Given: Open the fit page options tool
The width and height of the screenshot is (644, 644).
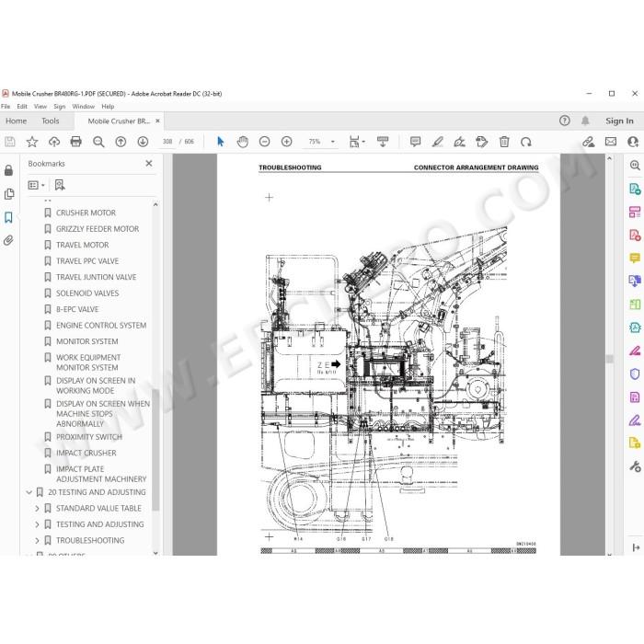Looking at the screenshot, I should [x=356, y=142].
